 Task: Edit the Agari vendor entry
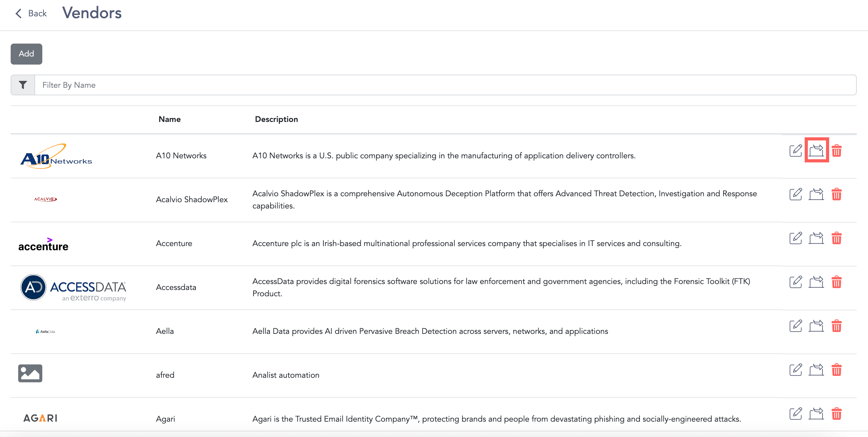[x=796, y=413]
